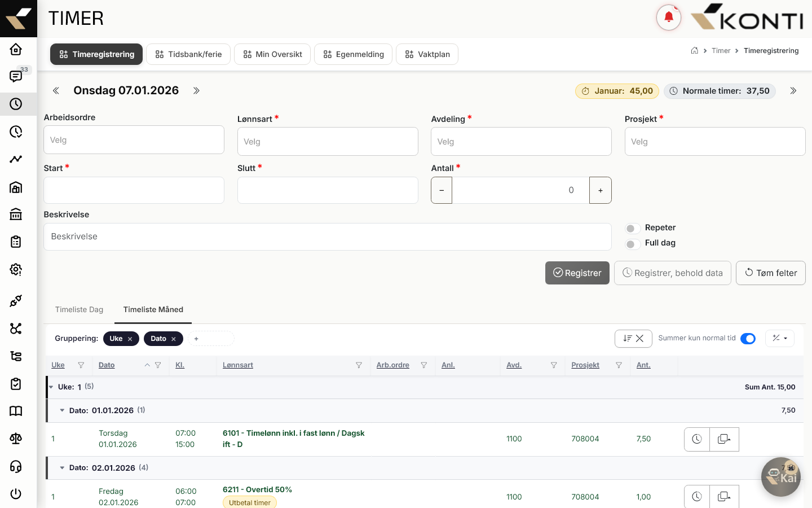This screenshot has height=508, width=812.
Task: Open messages icon with 33 badge
Action: (x=16, y=76)
